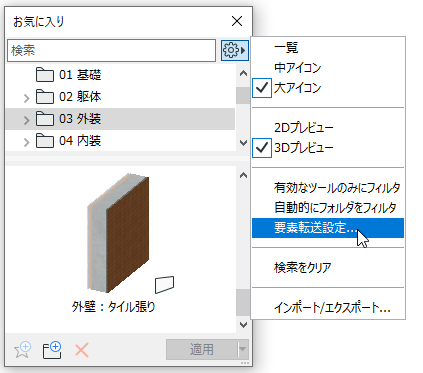This screenshot has height=373, width=423.
Task: Click preview list scroll up arrow
Action: click(243, 175)
